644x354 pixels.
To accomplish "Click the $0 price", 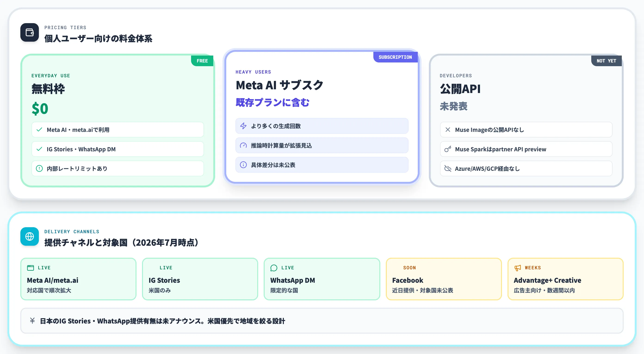I will 40,109.
